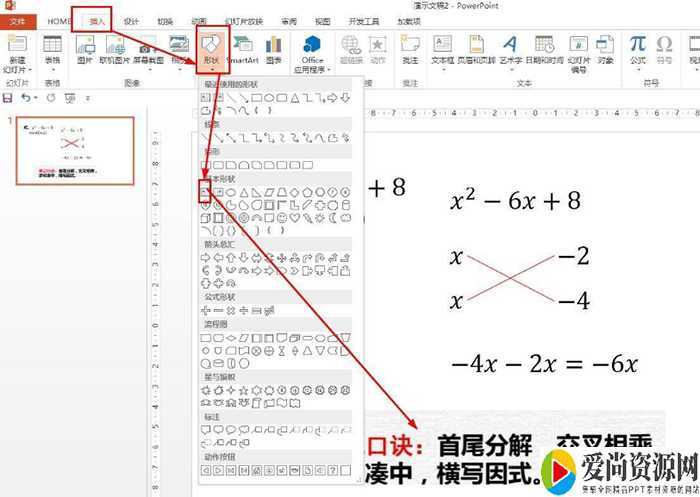Open the 形状 (Shapes) gallery button
Viewport: 700px width, 497px height.
tap(211, 48)
